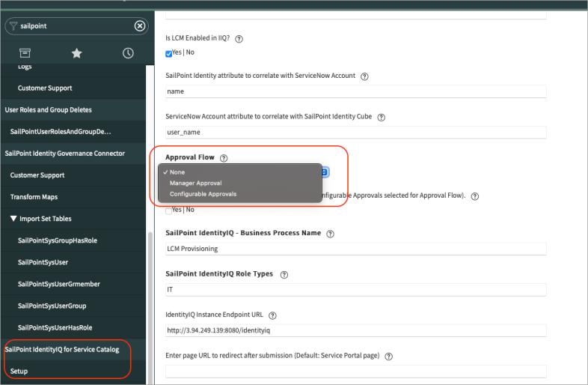
Task: Open help for Business Process Name
Action: point(330,234)
